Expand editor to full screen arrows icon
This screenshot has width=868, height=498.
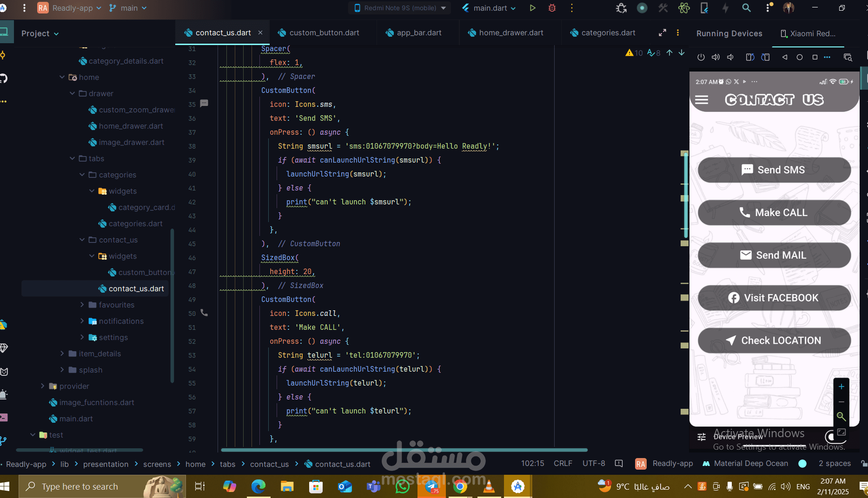tap(663, 33)
